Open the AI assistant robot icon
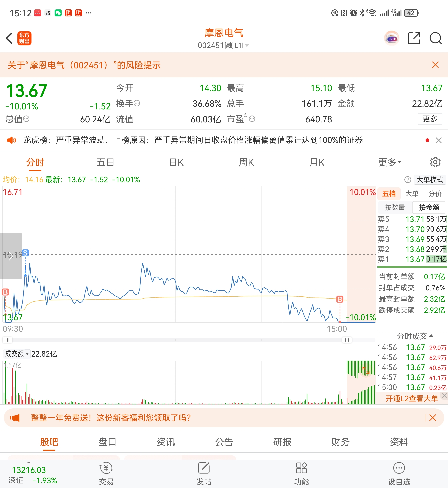The image size is (448, 488). tap(392, 38)
